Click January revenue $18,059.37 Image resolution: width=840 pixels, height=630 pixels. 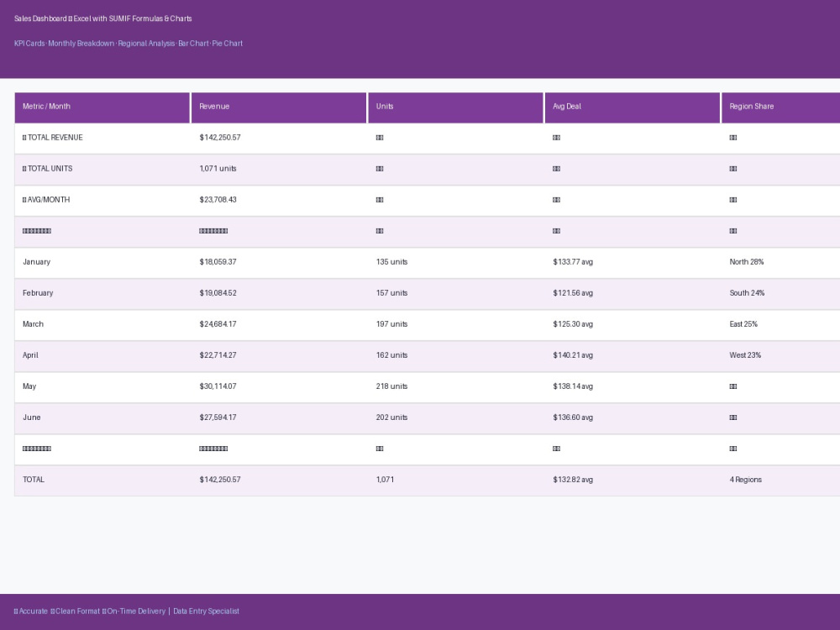(279, 262)
